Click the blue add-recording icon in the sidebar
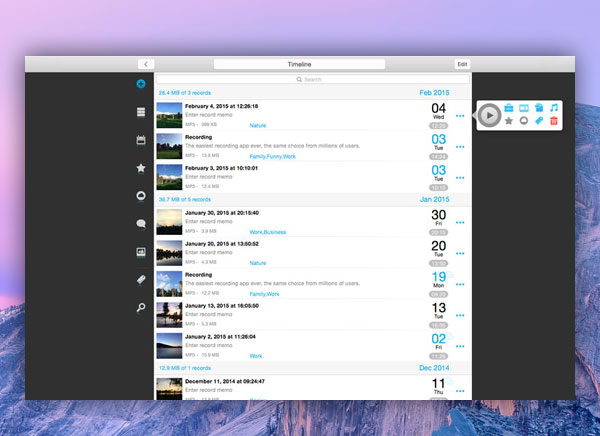 coord(141,83)
